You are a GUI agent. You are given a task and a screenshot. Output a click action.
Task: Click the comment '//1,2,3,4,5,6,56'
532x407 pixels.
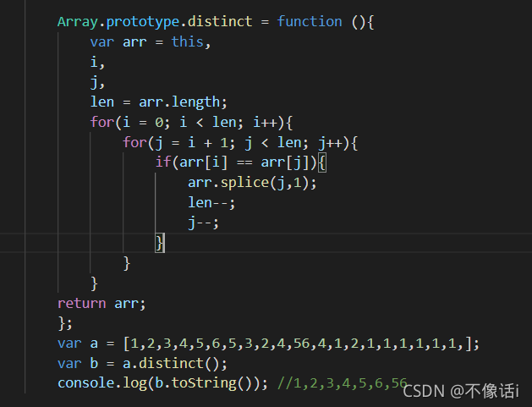(x=342, y=383)
